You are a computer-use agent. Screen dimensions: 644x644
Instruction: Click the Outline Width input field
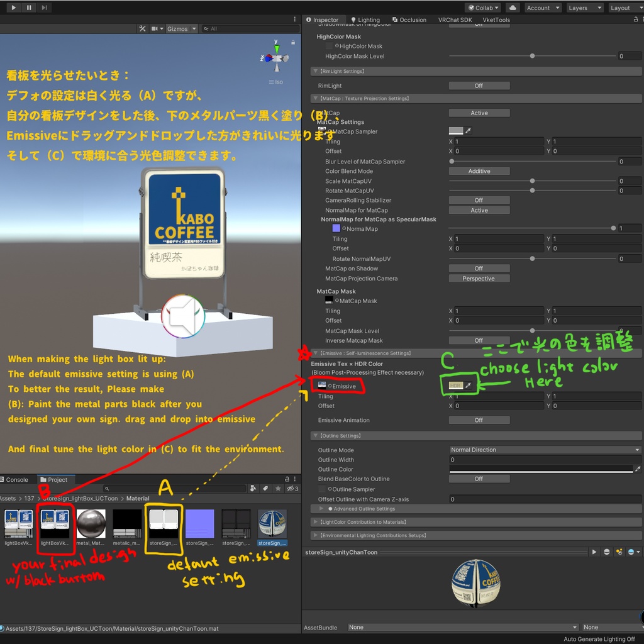click(545, 459)
